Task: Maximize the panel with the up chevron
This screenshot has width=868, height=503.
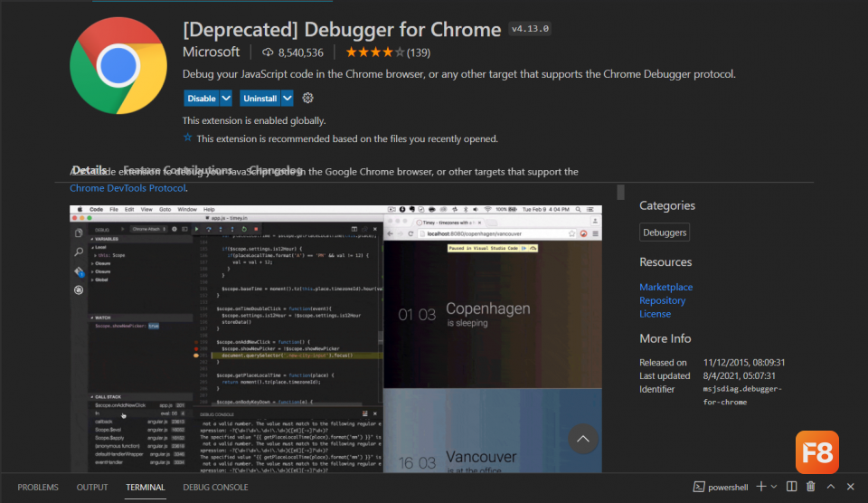Action: point(831,487)
